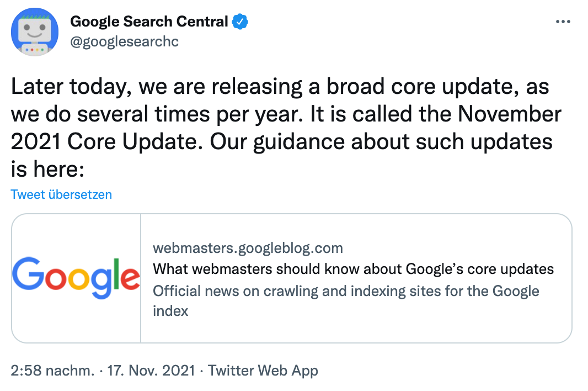This screenshot has width=588, height=391.
Task: Open the Google logo card thumbnail
Action: [x=76, y=278]
